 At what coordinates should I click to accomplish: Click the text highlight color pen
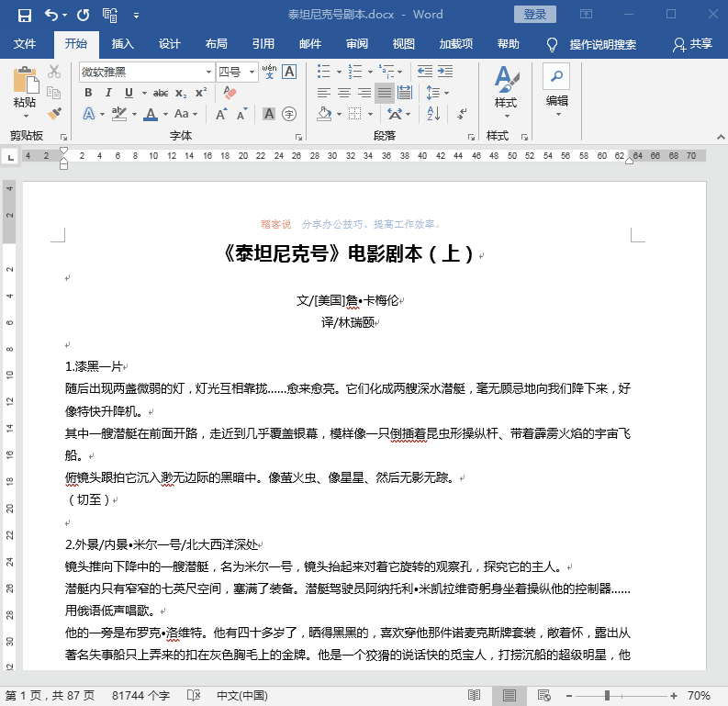119,114
